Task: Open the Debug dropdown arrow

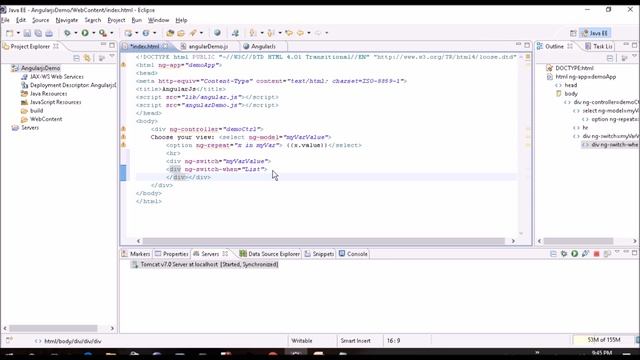Action: pyautogui.click(x=76, y=33)
